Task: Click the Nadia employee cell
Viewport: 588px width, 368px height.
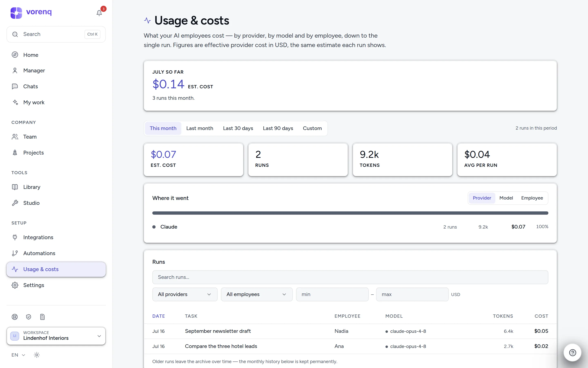Action: [x=341, y=331]
